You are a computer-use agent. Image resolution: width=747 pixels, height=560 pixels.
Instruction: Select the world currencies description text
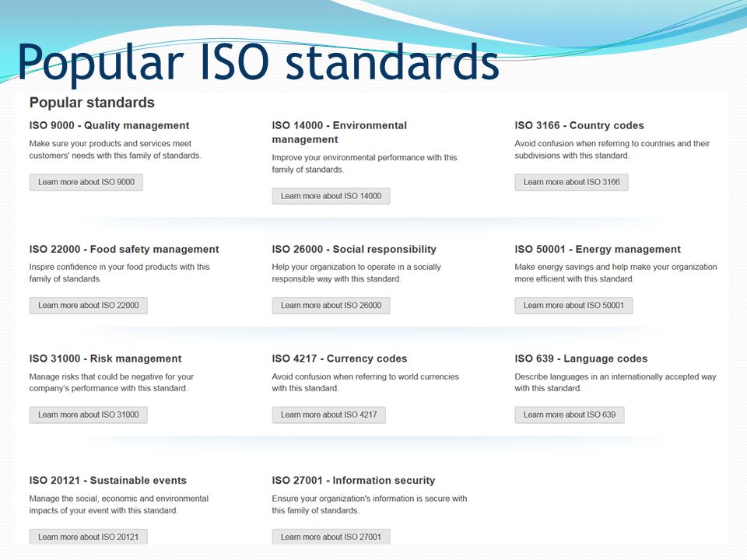coord(366,383)
